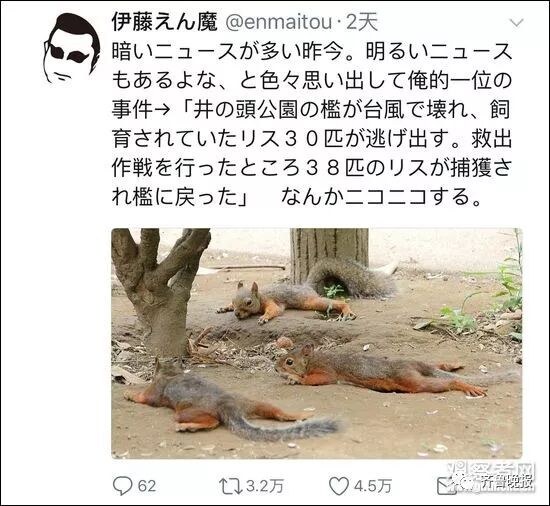
Task: Open the 2天 timestamp permalink
Action: 362,22
